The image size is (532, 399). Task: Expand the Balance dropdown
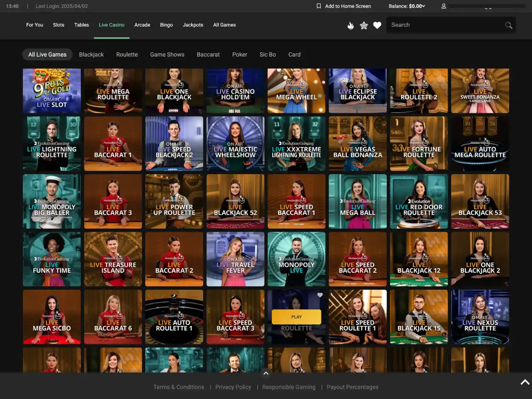406,6
